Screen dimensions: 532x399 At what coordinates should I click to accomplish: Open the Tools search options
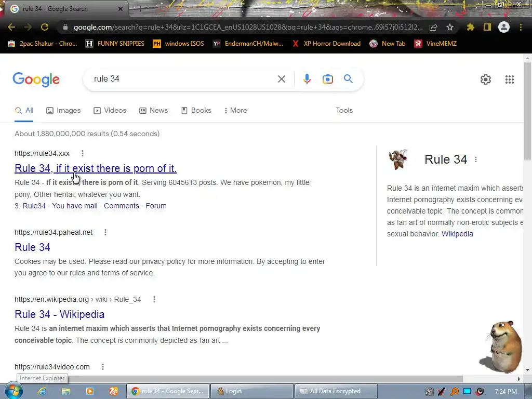(x=344, y=111)
